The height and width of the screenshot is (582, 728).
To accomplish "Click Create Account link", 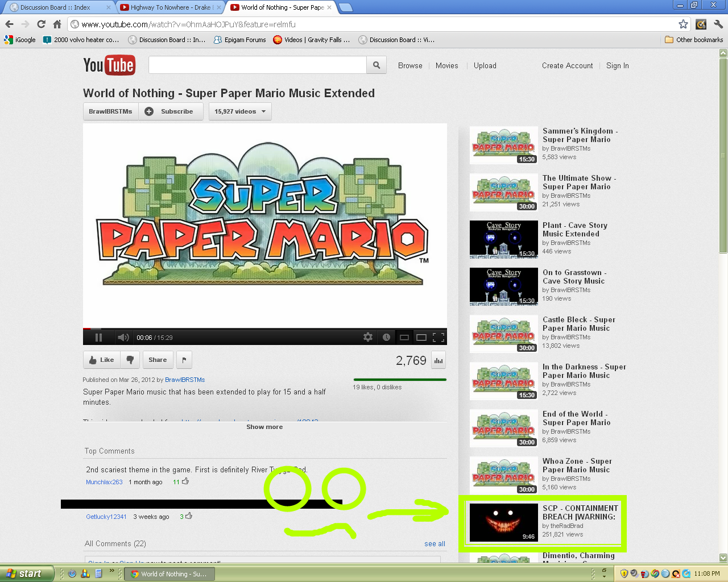I will (568, 66).
